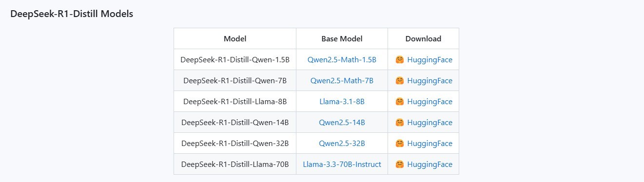
Task: Click the hugging face emoji in Llama-8B row
Action: [x=399, y=102]
